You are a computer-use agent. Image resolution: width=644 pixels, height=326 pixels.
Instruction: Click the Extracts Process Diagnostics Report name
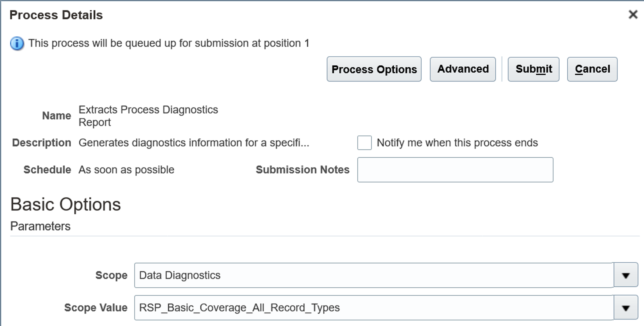(148, 116)
